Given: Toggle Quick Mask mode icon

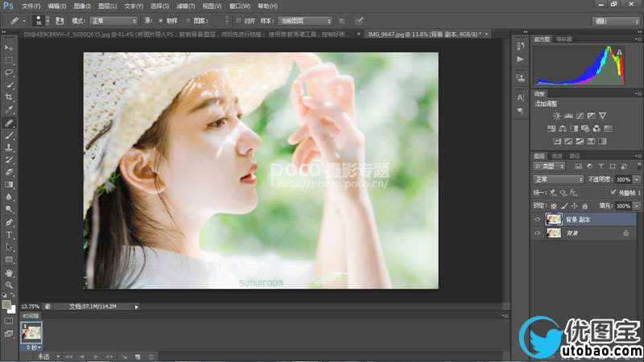Looking at the screenshot, I should [9, 321].
